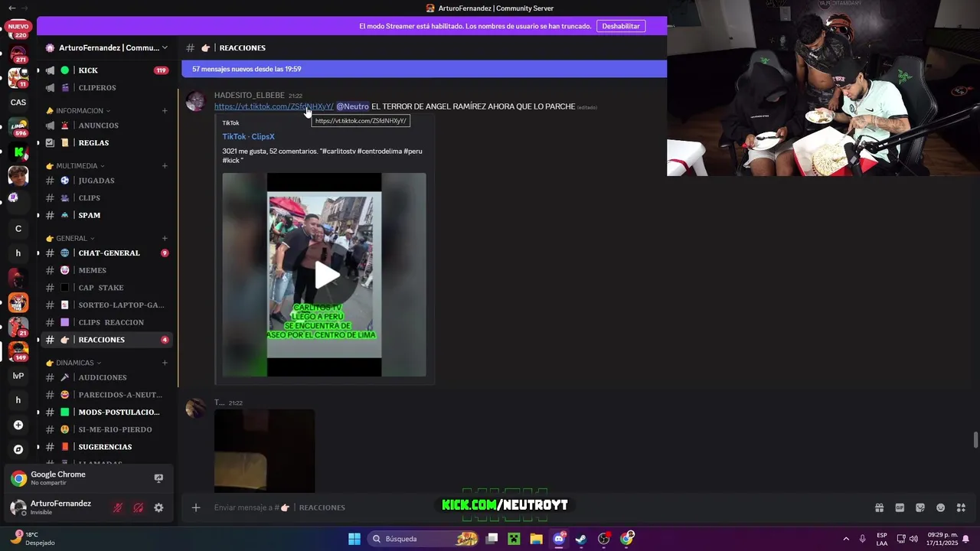
Task: Open the ANUNCIOS channel
Action: tap(106, 126)
